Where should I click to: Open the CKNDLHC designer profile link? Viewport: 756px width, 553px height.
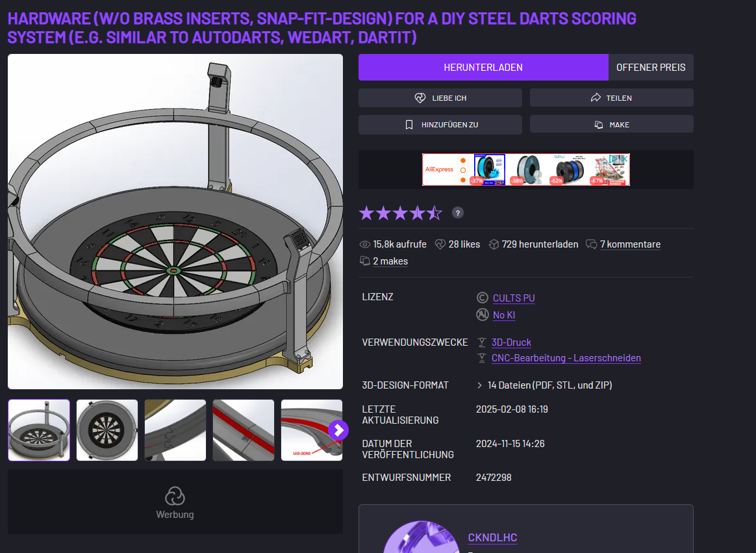point(492,537)
